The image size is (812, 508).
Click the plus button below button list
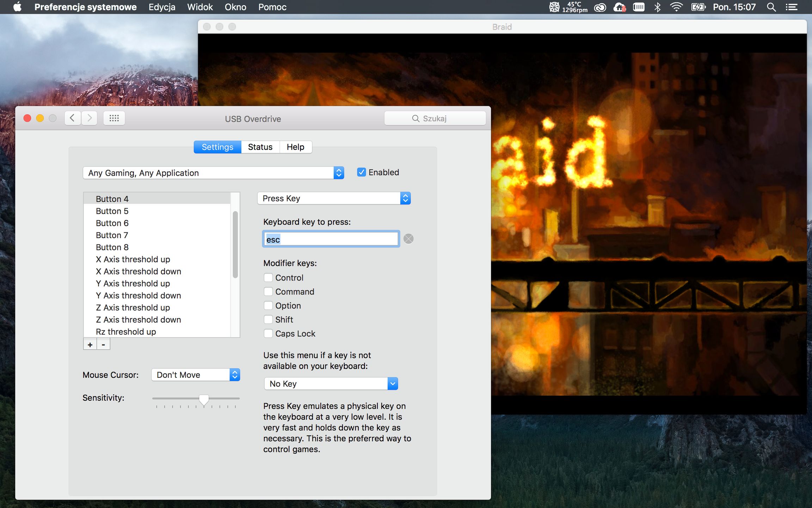tap(90, 344)
